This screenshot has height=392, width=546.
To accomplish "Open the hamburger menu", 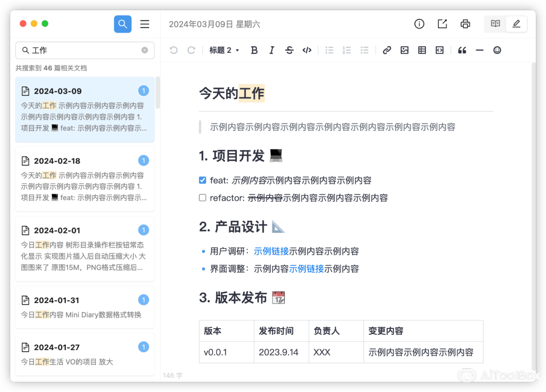I will 145,24.
